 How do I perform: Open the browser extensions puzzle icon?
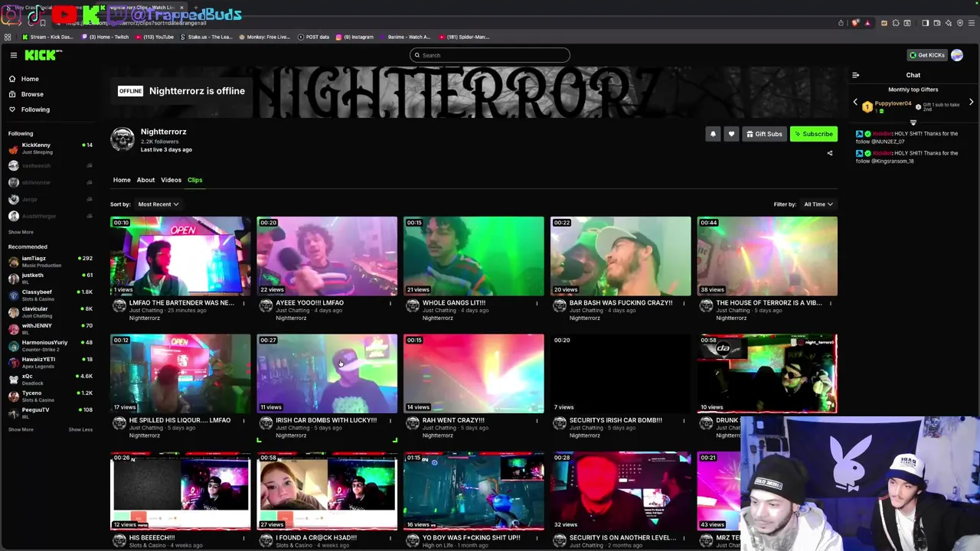[x=896, y=23]
